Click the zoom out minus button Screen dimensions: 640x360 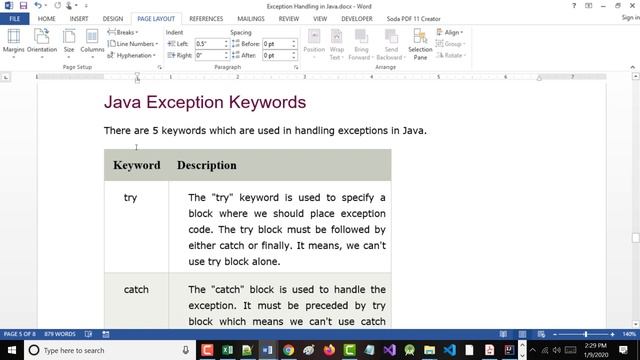click(x=555, y=334)
